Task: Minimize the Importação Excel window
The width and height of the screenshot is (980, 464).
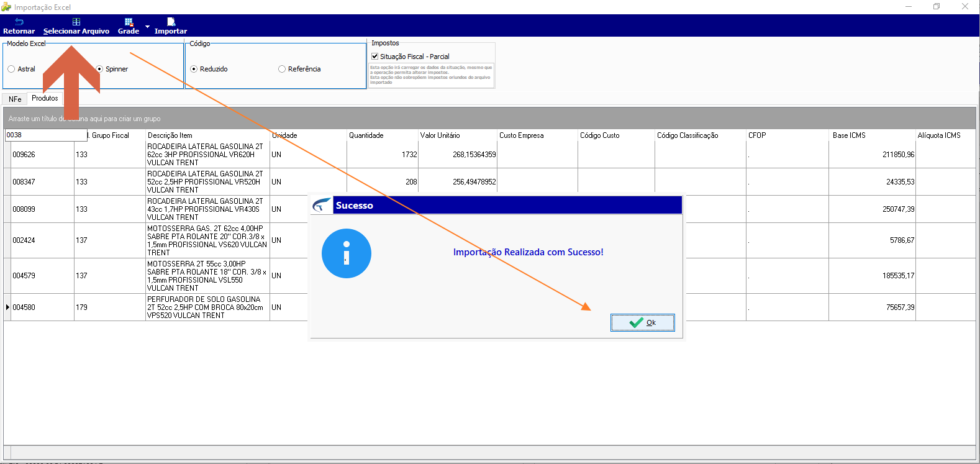Action: (909, 6)
